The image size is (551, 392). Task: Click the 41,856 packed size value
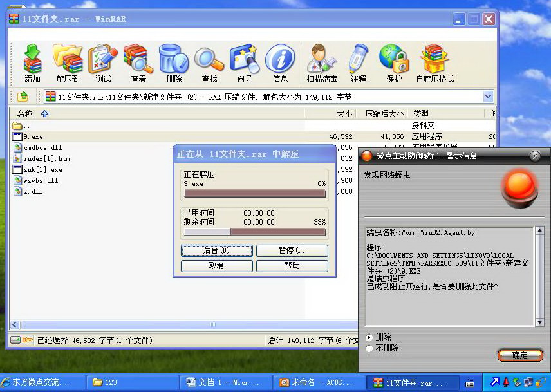[x=392, y=136]
